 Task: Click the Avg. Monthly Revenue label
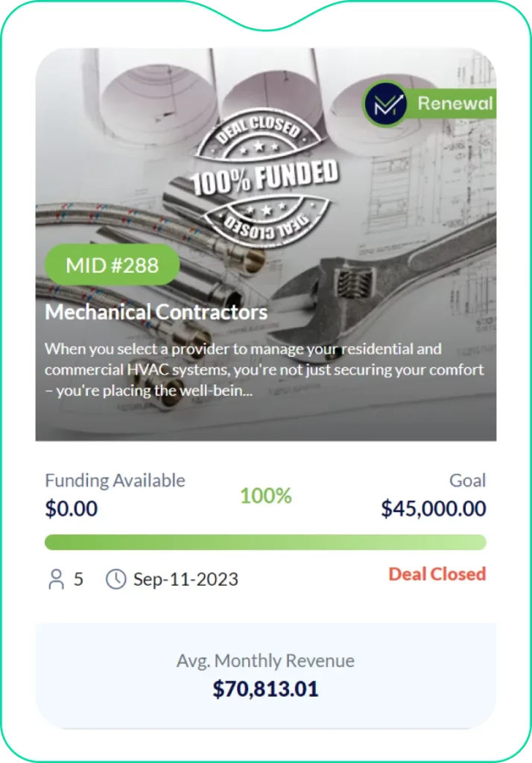tap(265, 661)
